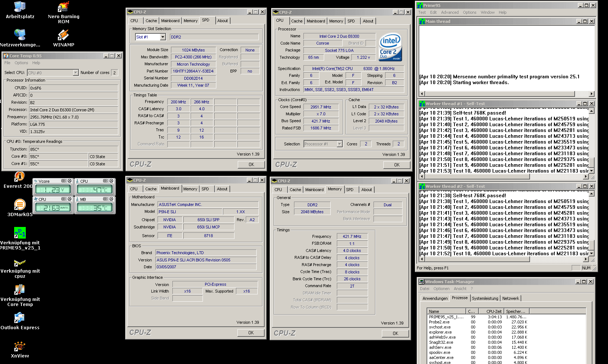
Task: Close the CPU temperature gadget
Action: pyautogui.click(x=111, y=181)
